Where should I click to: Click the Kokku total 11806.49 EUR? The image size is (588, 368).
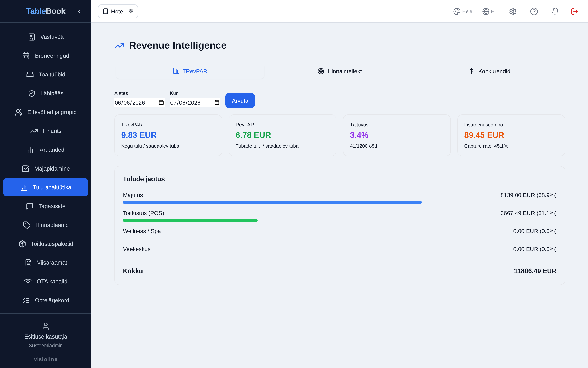pos(535,271)
